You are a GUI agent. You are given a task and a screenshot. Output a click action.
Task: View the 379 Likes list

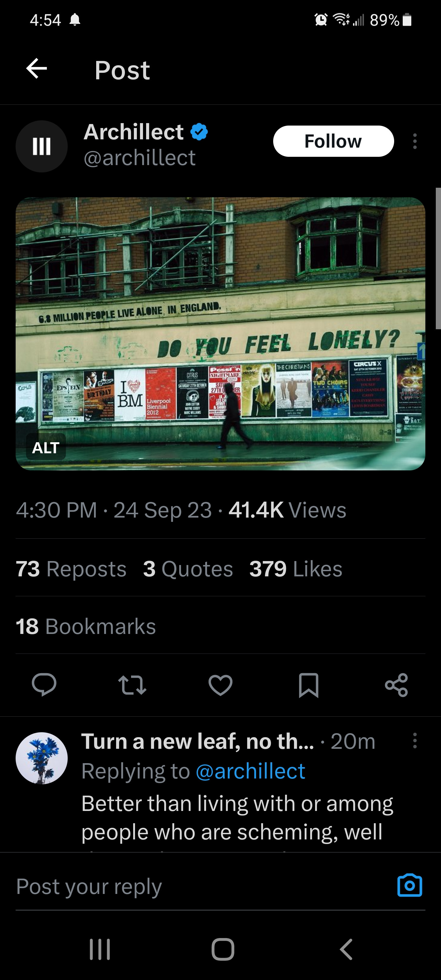[x=296, y=569]
